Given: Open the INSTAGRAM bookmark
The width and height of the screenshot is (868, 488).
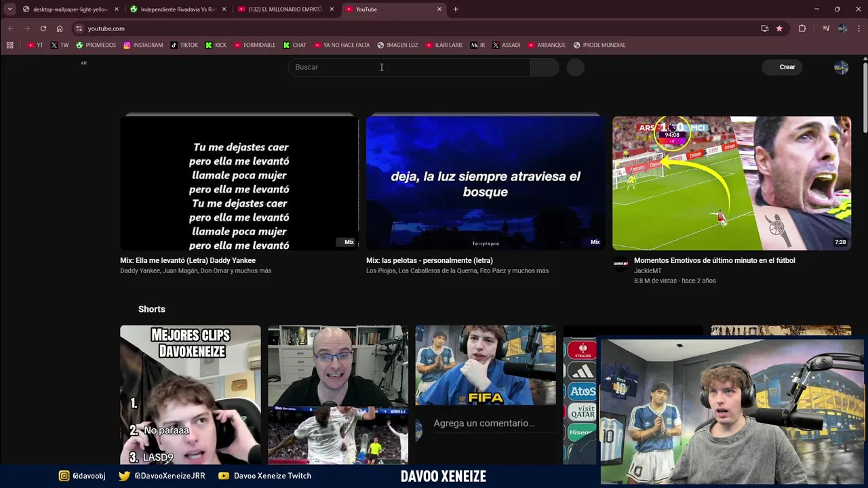Looking at the screenshot, I should (x=143, y=45).
